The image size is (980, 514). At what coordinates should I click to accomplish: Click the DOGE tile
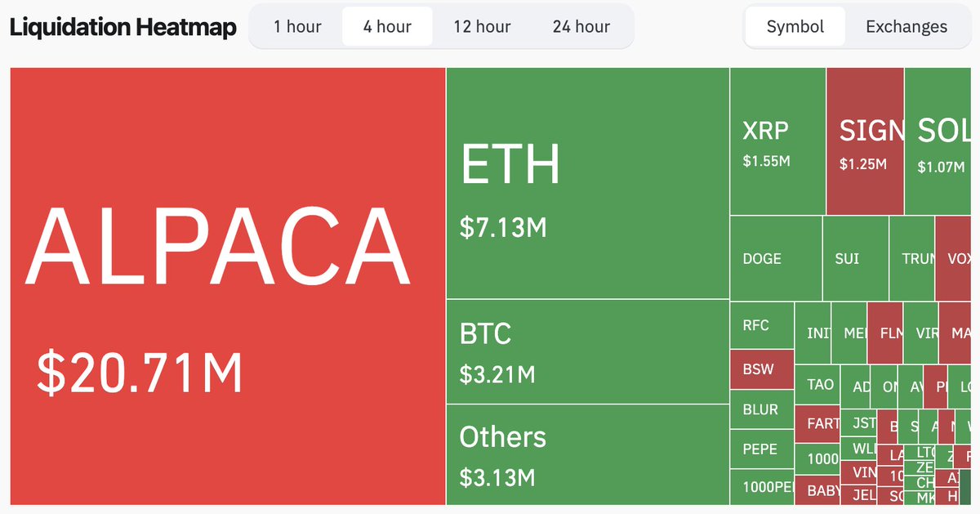pos(776,258)
